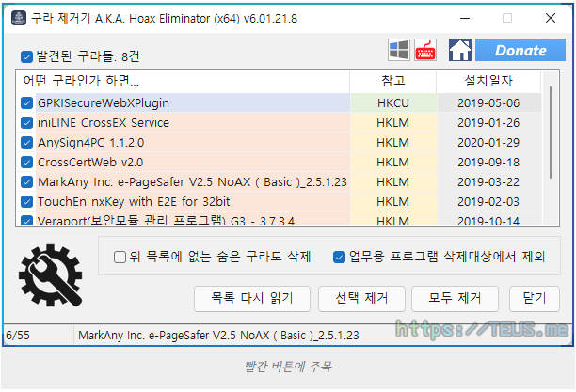576x392 pixels.
Task: Click the 6/55 status bar counter
Action: click(18, 335)
